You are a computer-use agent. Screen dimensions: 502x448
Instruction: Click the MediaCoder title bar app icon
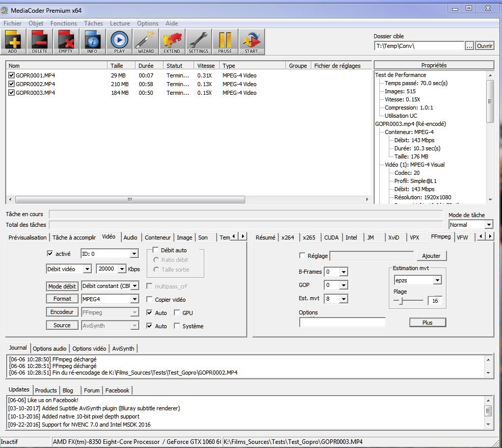tap(4, 11)
